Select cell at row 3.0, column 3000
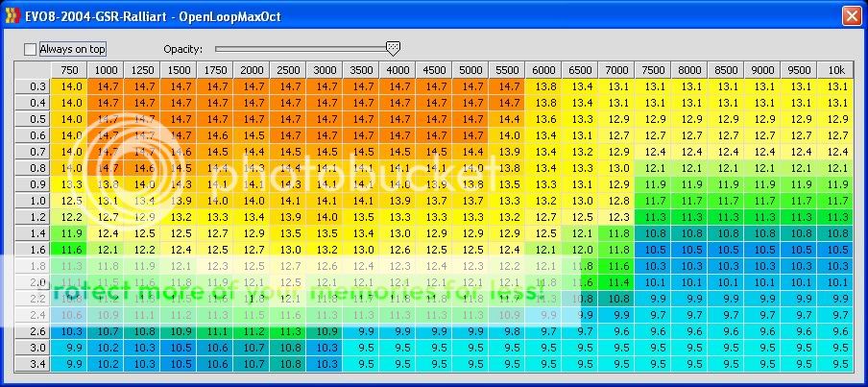The height and width of the screenshot is (387, 868). point(325,348)
